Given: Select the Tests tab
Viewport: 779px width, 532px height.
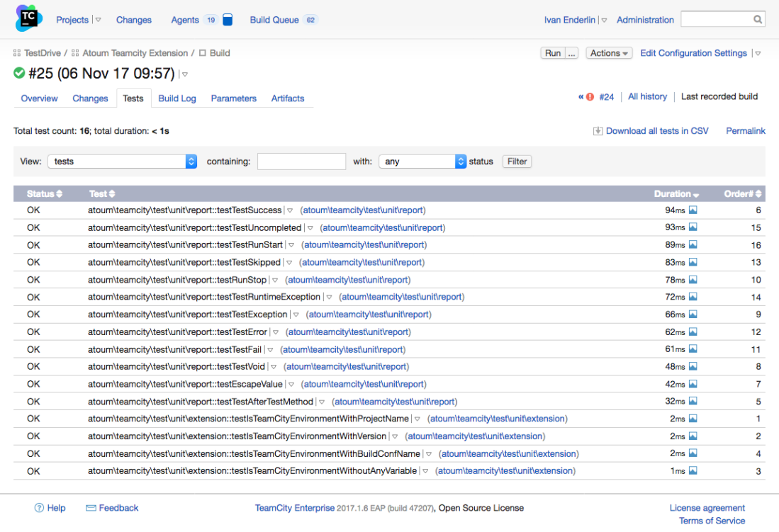Looking at the screenshot, I should tap(133, 98).
